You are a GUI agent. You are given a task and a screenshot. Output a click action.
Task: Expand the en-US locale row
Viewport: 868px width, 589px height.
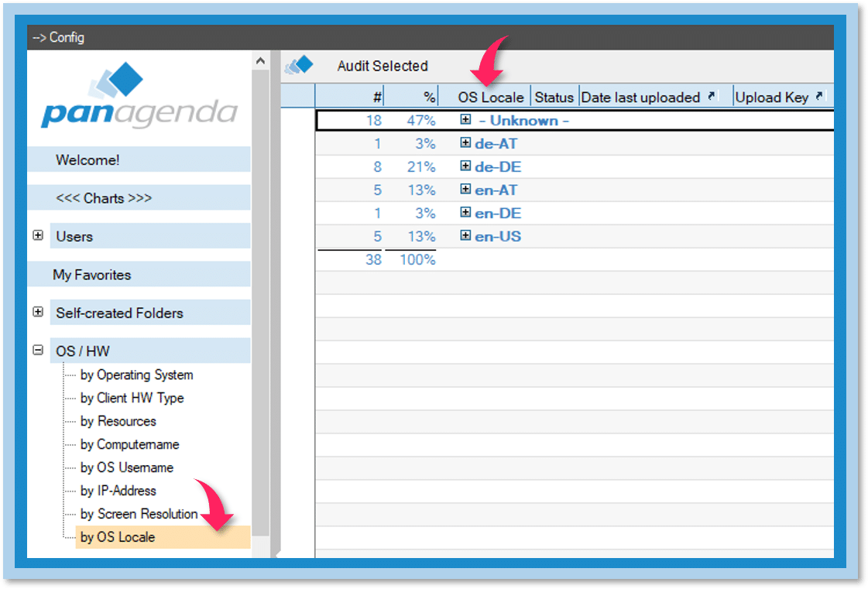[x=466, y=236]
